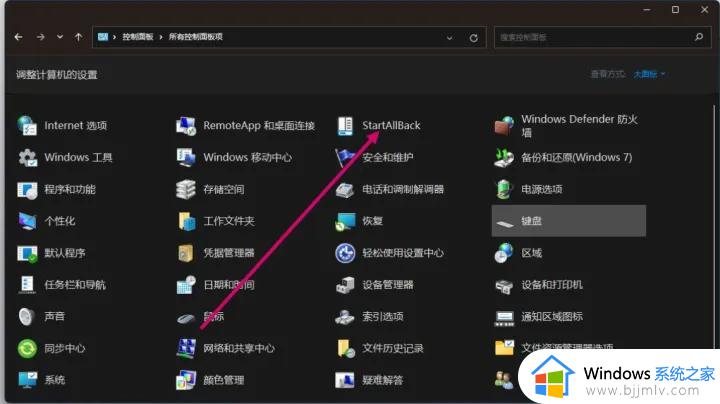Image resolution: width=720 pixels, height=404 pixels.
Task: Click the 工作文件夹 icon
Action: (x=186, y=221)
